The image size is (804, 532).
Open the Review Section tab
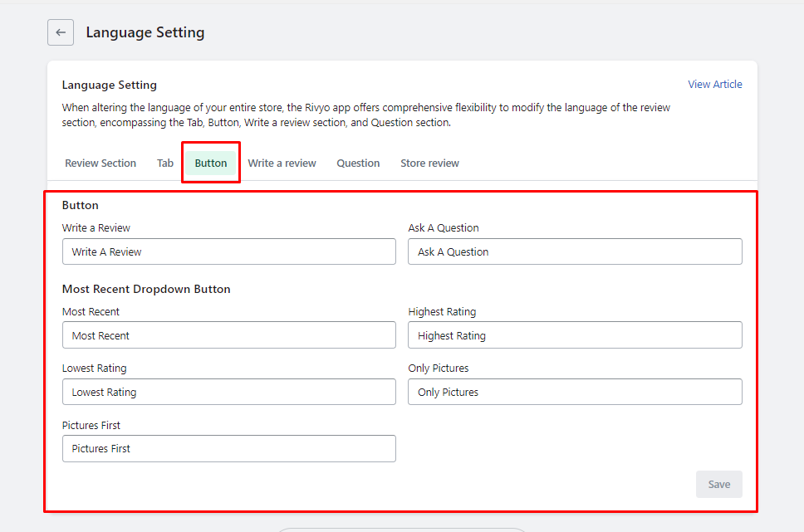pyautogui.click(x=100, y=163)
